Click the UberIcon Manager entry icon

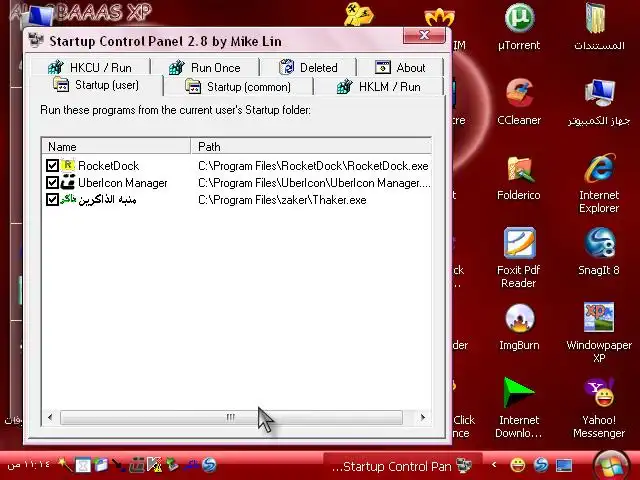[68, 182]
